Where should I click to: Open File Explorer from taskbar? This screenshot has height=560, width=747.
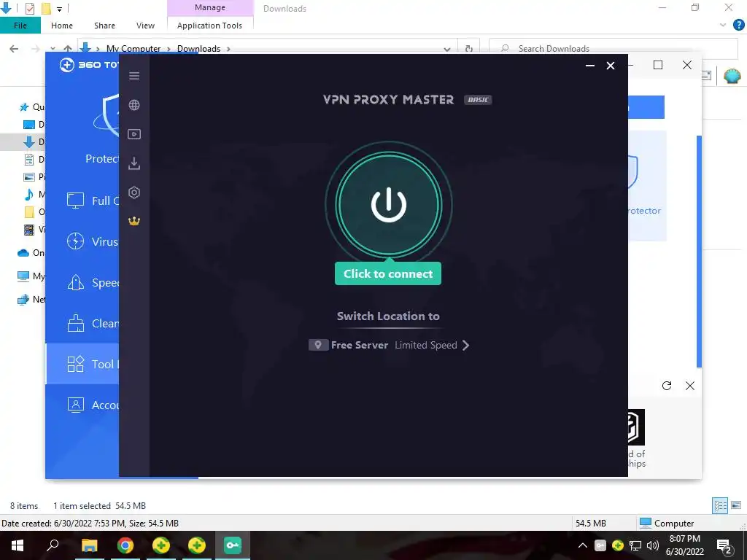pos(89,545)
